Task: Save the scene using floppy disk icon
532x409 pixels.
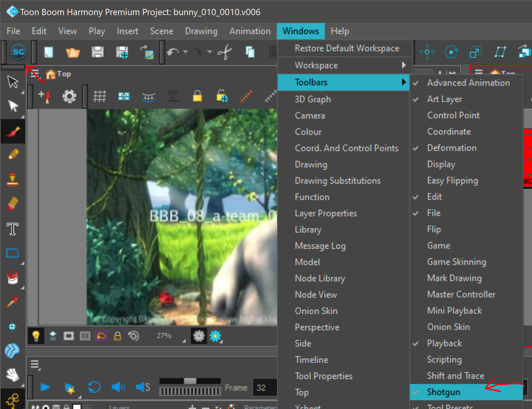Action: [x=97, y=52]
